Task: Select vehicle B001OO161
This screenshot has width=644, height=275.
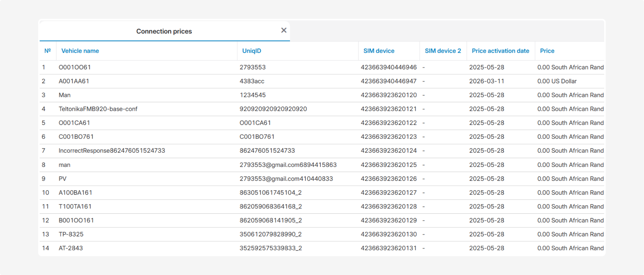Action: point(76,221)
